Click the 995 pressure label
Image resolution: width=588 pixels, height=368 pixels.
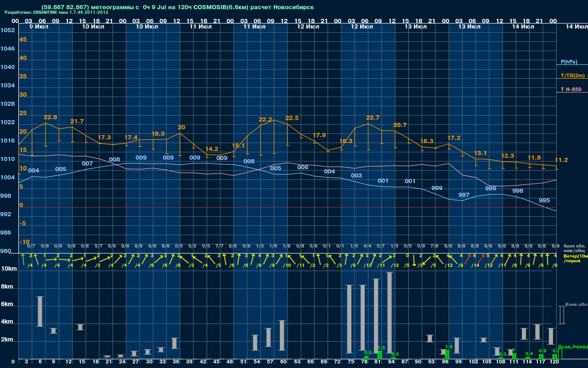point(544,201)
